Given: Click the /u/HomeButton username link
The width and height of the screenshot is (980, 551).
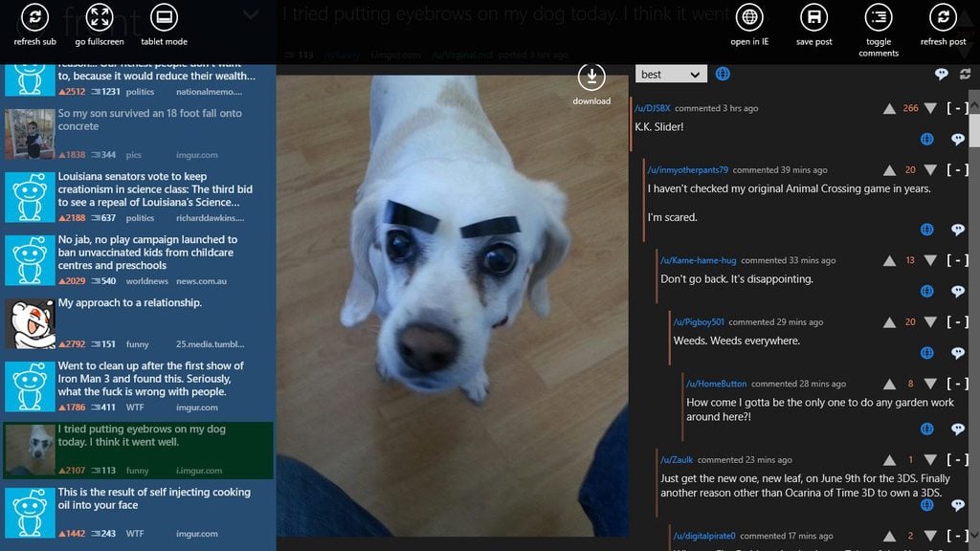Looking at the screenshot, I should (717, 384).
